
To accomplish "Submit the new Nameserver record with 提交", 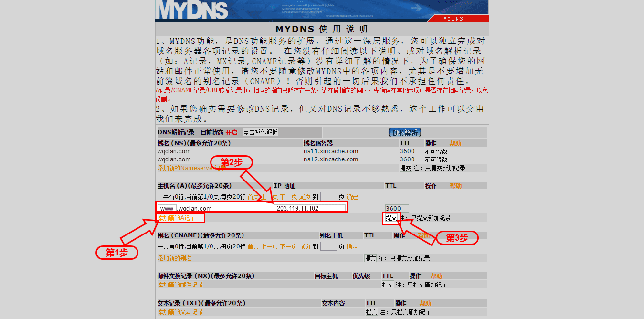I will click(x=406, y=168).
